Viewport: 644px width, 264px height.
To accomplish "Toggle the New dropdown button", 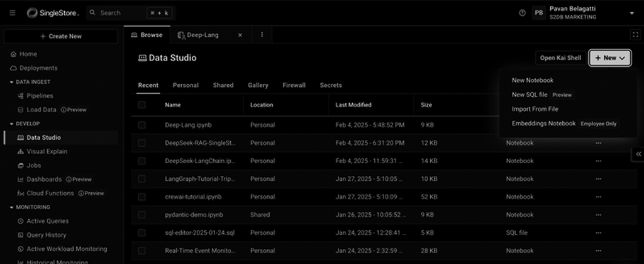I will click(x=610, y=58).
